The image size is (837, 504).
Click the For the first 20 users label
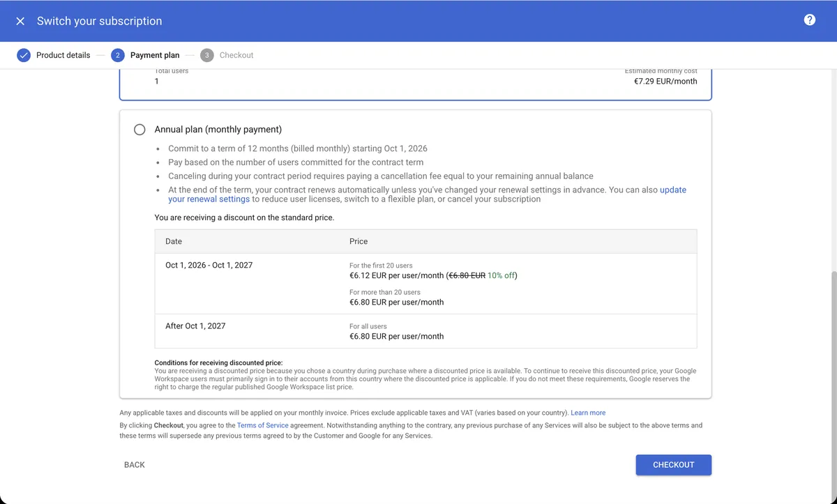381,266
